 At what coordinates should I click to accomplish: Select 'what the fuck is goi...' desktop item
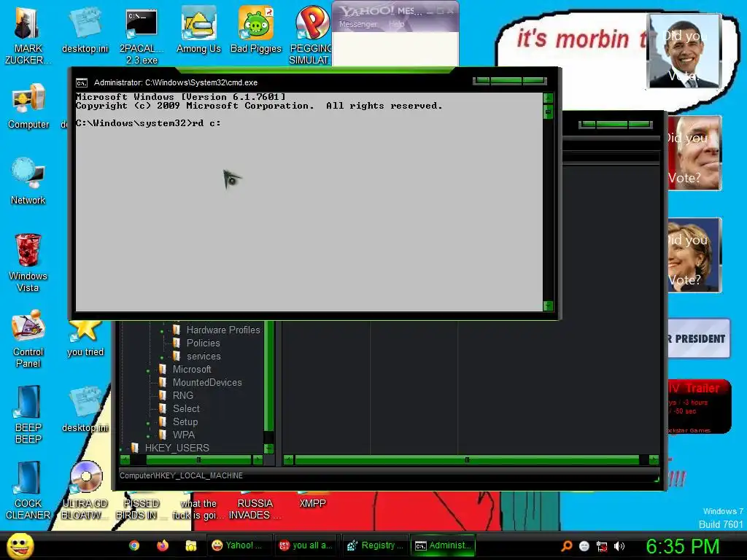click(x=198, y=508)
